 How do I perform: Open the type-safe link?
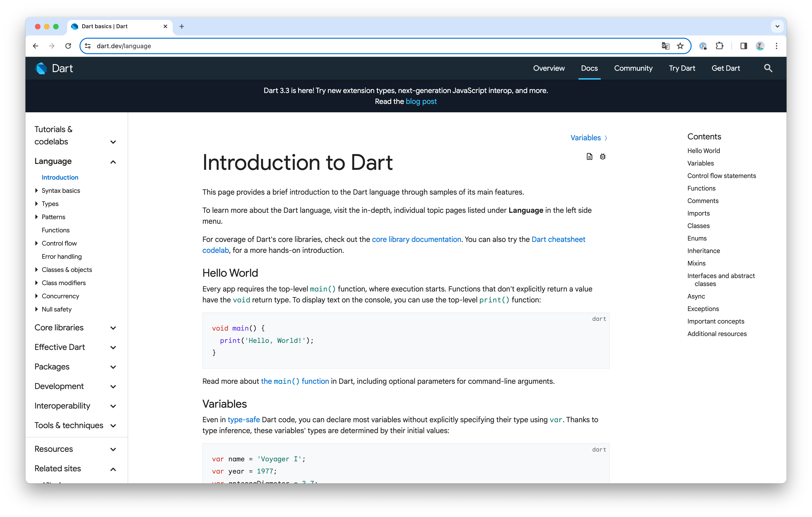point(244,420)
